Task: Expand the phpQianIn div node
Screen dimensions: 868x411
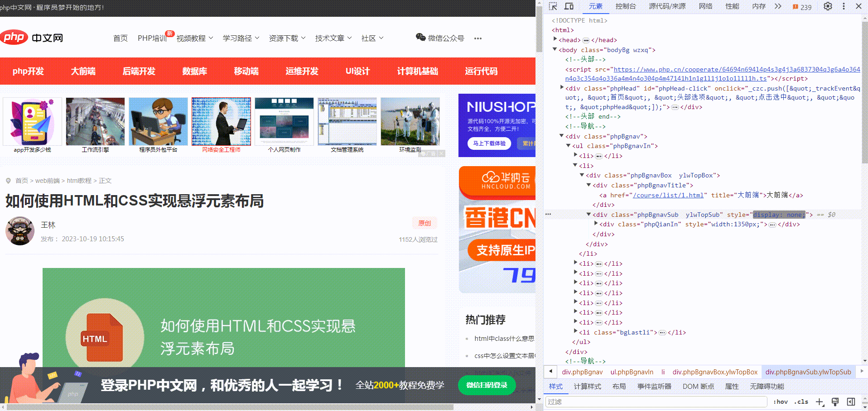Action: click(596, 224)
